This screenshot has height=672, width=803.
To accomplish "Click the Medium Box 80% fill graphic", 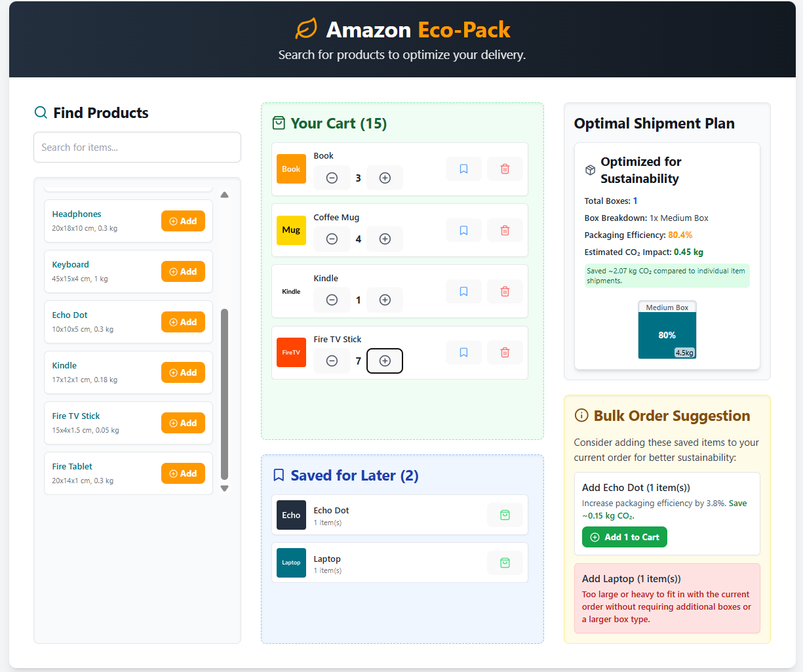I will point(667,330).
